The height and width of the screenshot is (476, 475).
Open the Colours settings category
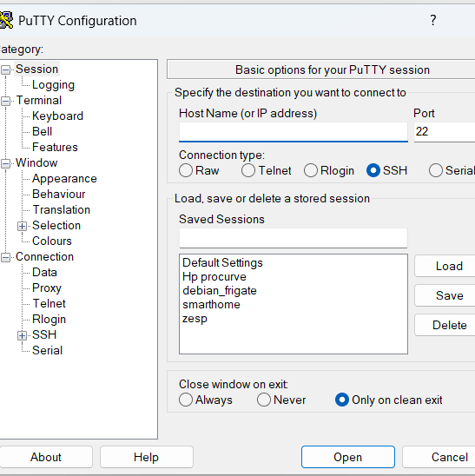pos(52,241)
